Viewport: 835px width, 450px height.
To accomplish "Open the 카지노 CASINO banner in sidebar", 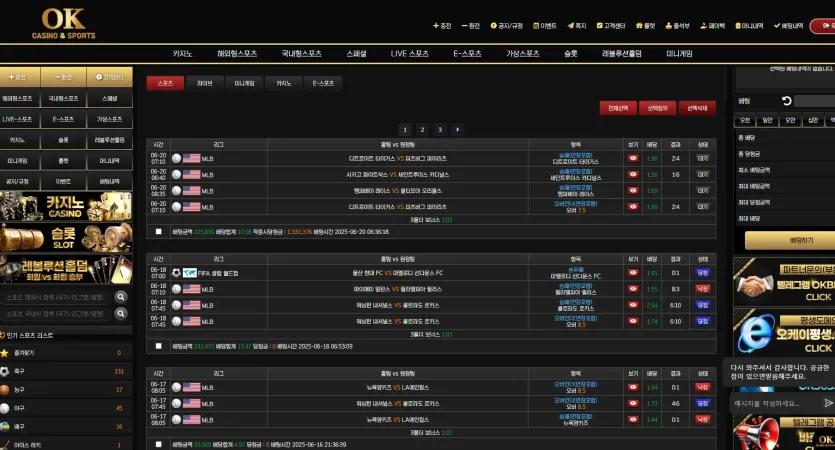I will pyautogui.click(x=66, y=206).
